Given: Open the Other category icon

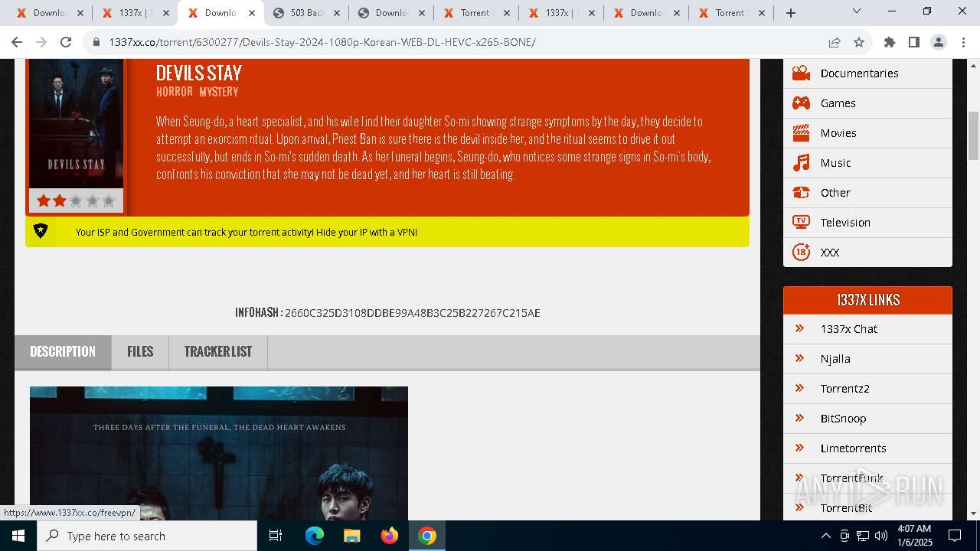Looking at the screenshot, I should coord(801,193).
